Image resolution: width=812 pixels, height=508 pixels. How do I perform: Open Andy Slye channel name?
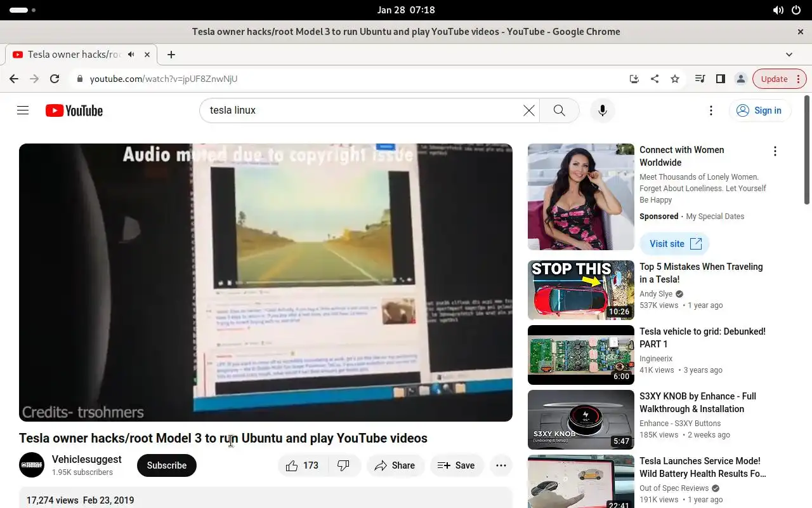coord(656,294)
